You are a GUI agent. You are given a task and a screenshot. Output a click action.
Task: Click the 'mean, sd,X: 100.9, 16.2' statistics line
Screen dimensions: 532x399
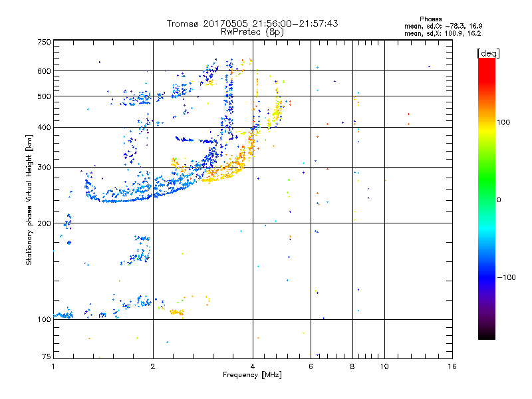(442, 34)
